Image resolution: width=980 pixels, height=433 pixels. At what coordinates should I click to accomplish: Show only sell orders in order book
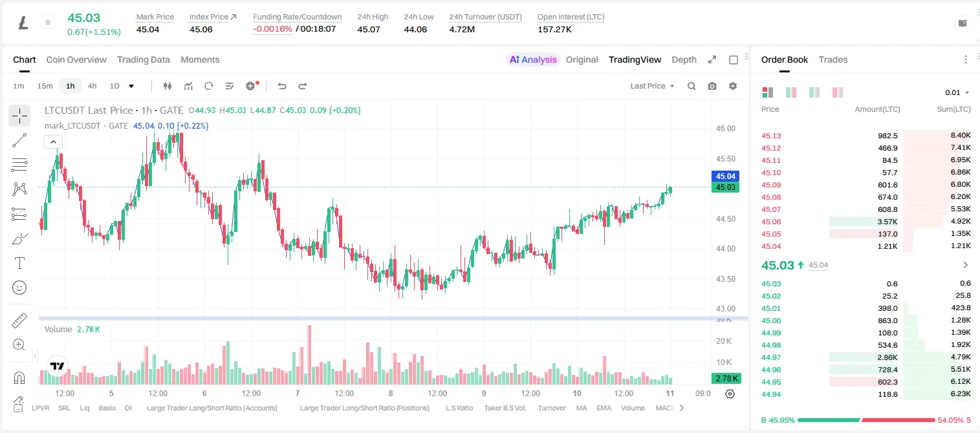pyautogui.click(x=838, y=92)
